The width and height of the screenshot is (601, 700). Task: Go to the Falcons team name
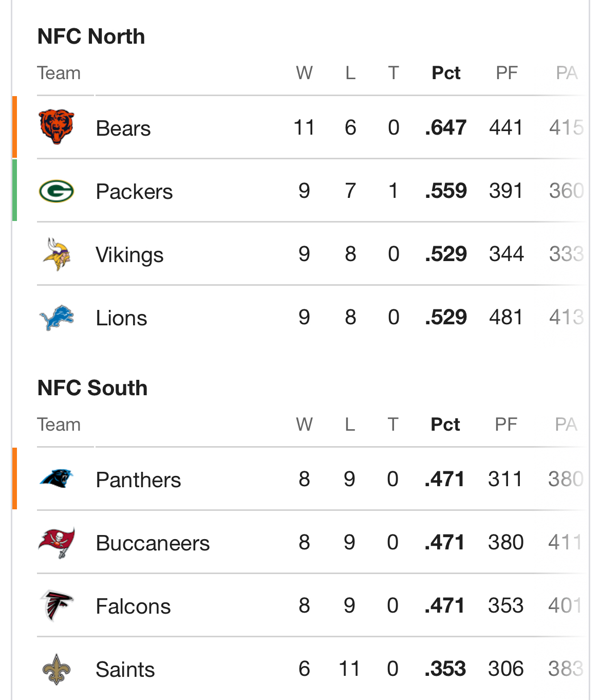[133, 606]
